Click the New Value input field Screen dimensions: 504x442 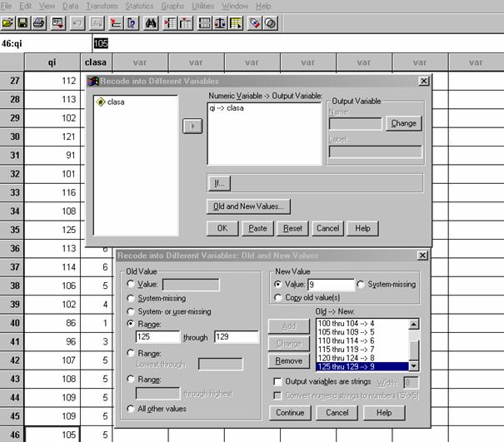(x=330, y=284)
